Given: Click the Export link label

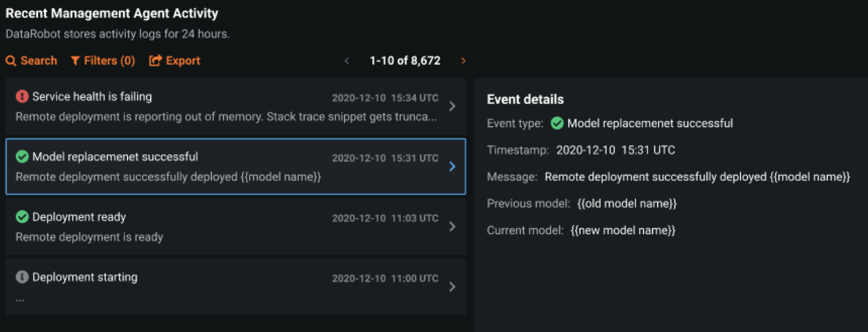Looking at the screenshot, I should point(183,61).
